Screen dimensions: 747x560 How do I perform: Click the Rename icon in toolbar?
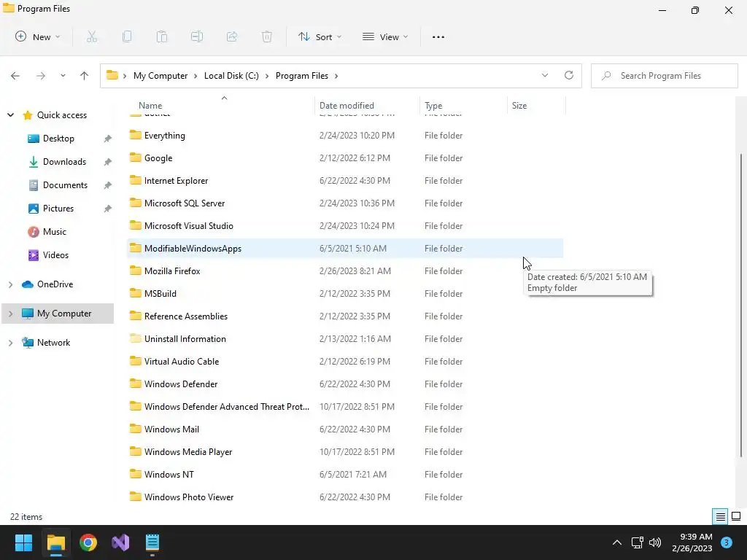[197, 36]
